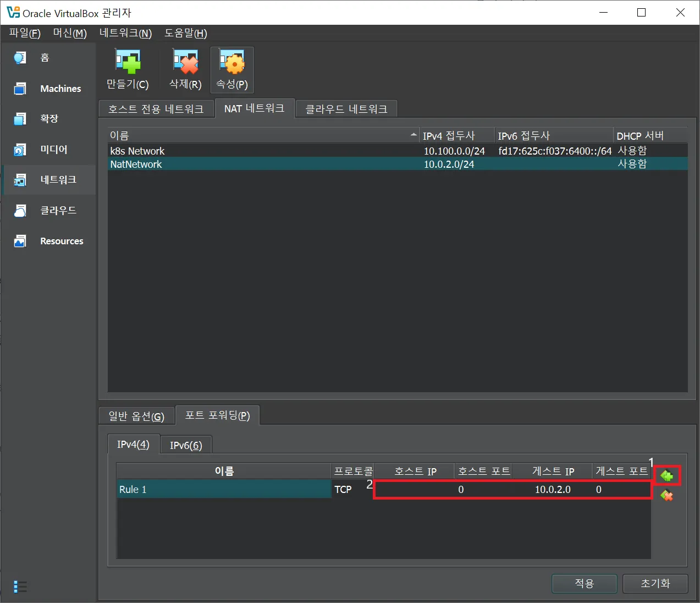The height and width of the screenshot is (603, 700).
Task: Open the Media sidebar item
Action: tap(48, 149)
